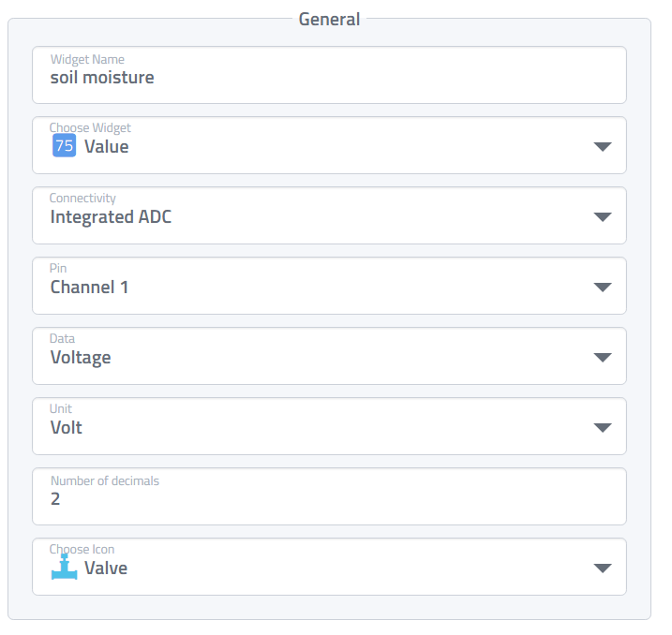This screenshot has width=672, height=635.
Task: Click the Value text in Choose Widget
Action: point(107,147)
